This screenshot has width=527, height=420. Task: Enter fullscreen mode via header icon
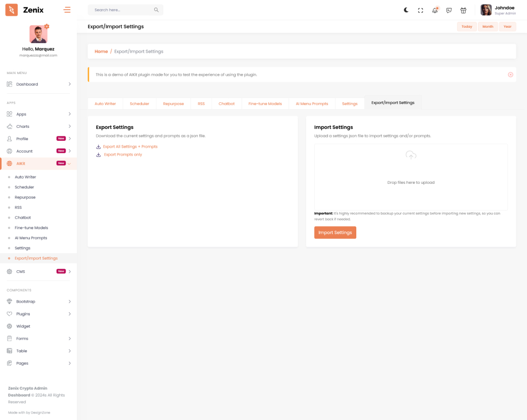[420, 10]
